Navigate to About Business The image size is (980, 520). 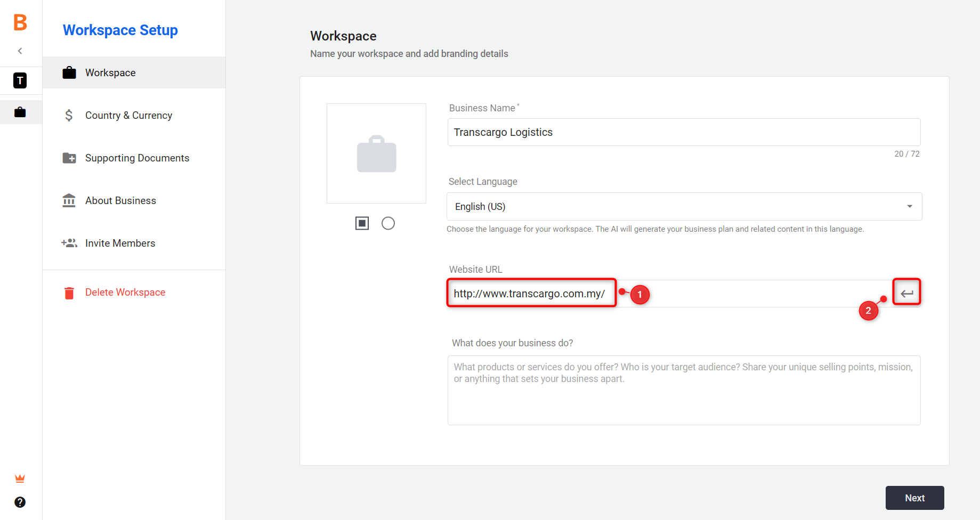pyautogui.click(x=134, y=200)
